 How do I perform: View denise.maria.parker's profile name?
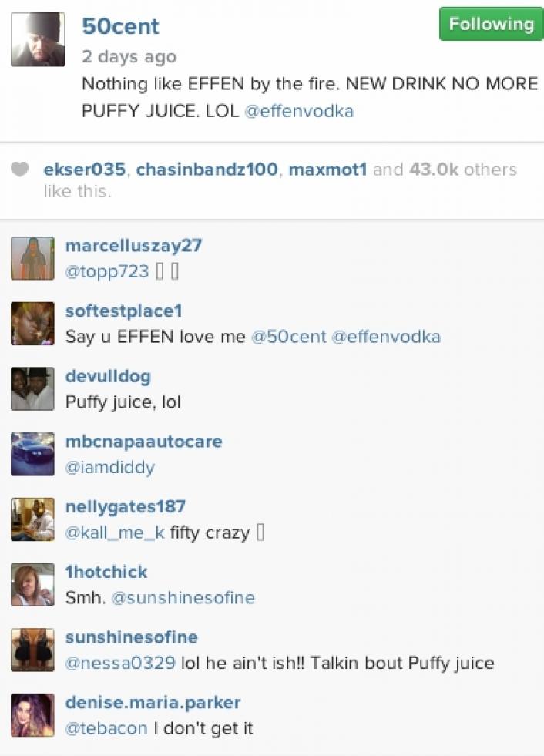[x=153, y=703]
